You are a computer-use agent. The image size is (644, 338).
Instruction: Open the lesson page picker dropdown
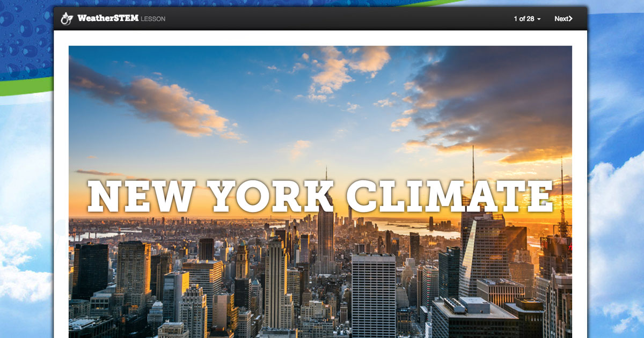tap(526, 18)
